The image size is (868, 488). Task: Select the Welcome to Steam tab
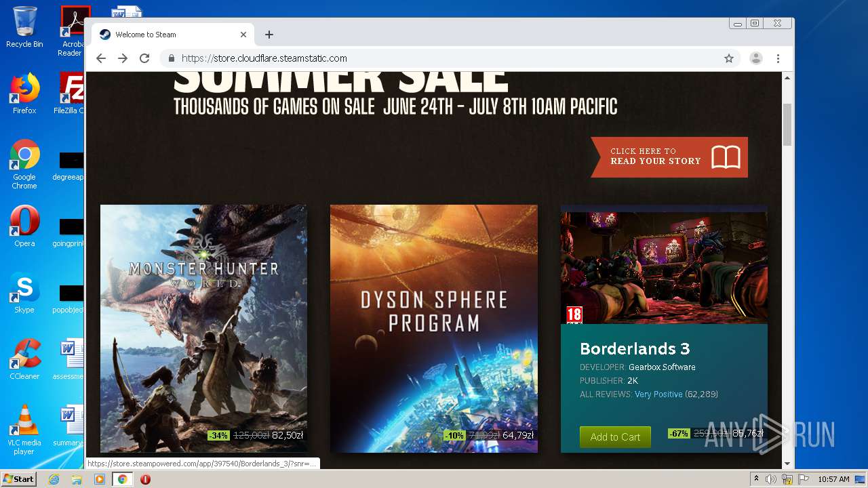[x=173, y=35]
